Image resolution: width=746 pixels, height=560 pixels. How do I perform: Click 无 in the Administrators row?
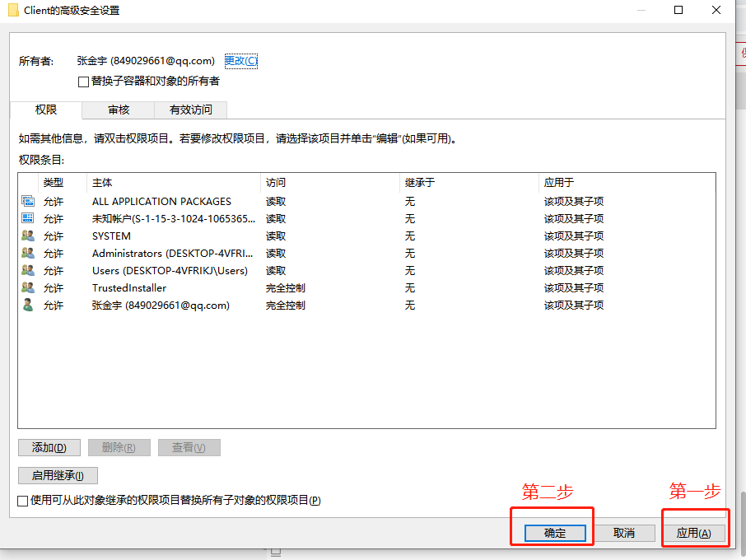pyautogui.click(x=409, y=253)
